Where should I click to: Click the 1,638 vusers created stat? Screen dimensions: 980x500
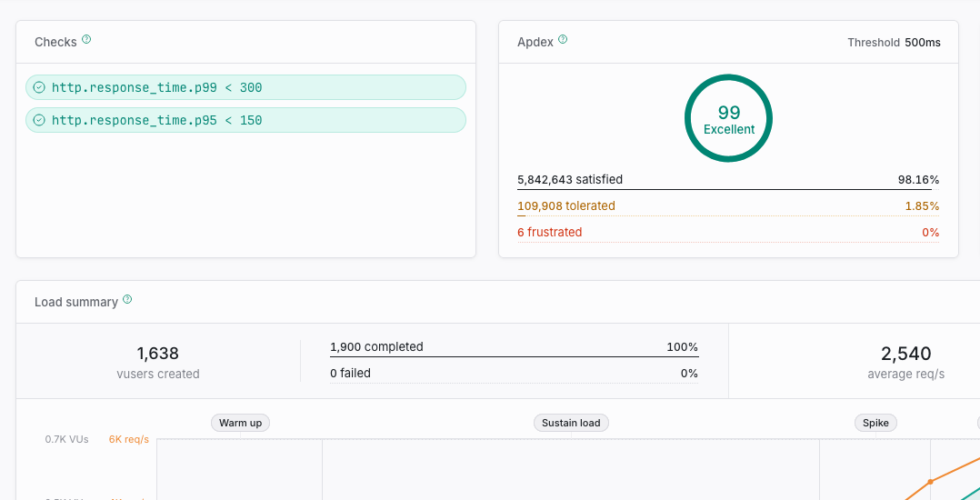coord(158,361)
